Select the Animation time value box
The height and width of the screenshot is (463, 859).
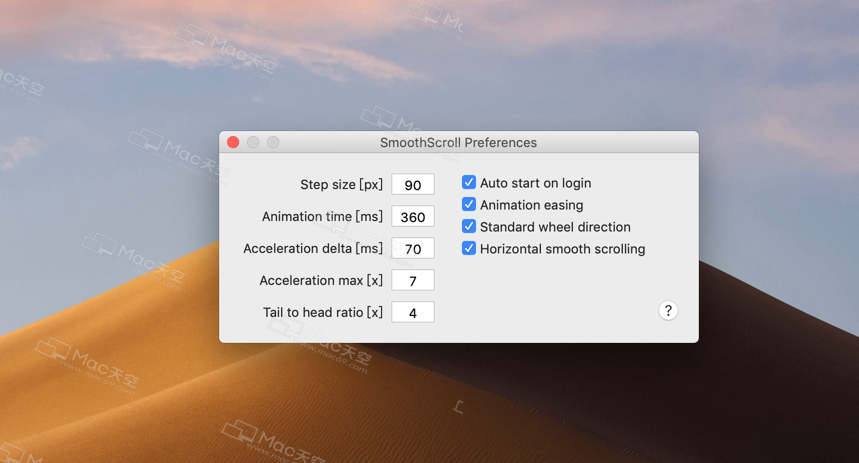pos(413,216)
